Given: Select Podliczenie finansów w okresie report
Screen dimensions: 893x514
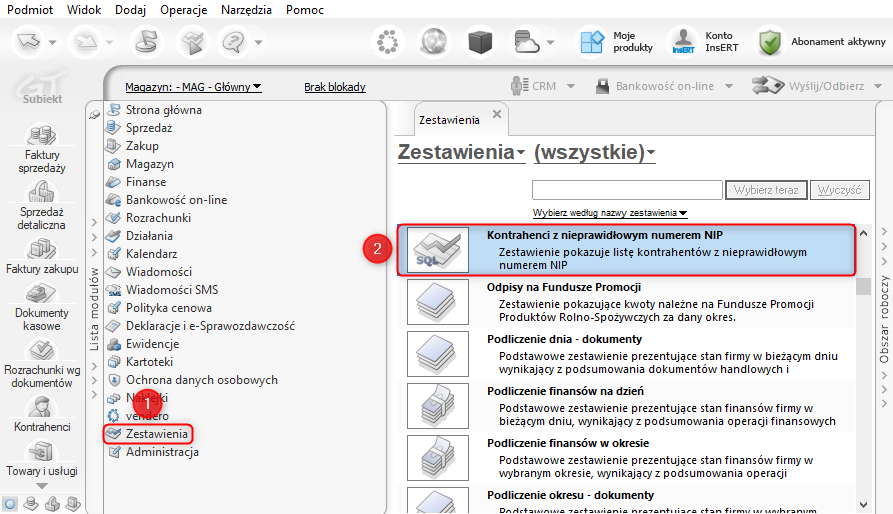Looking at the screenshot, I should (626, 458).
